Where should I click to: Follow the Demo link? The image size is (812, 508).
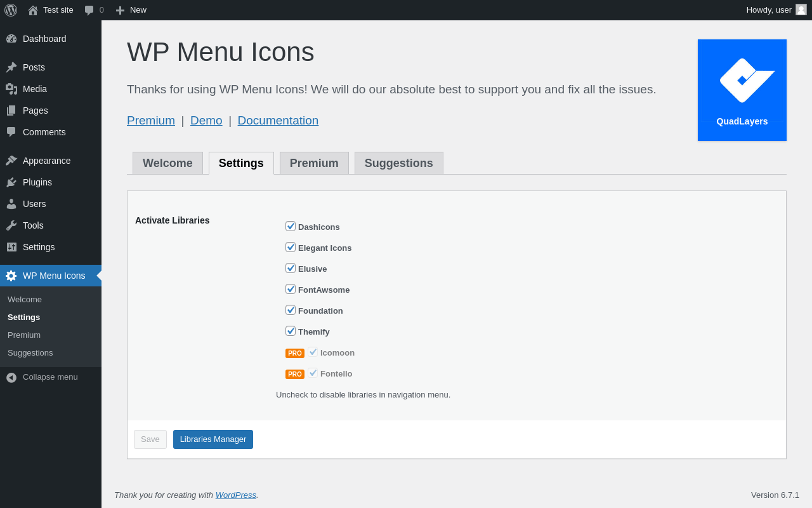point(206,121)
